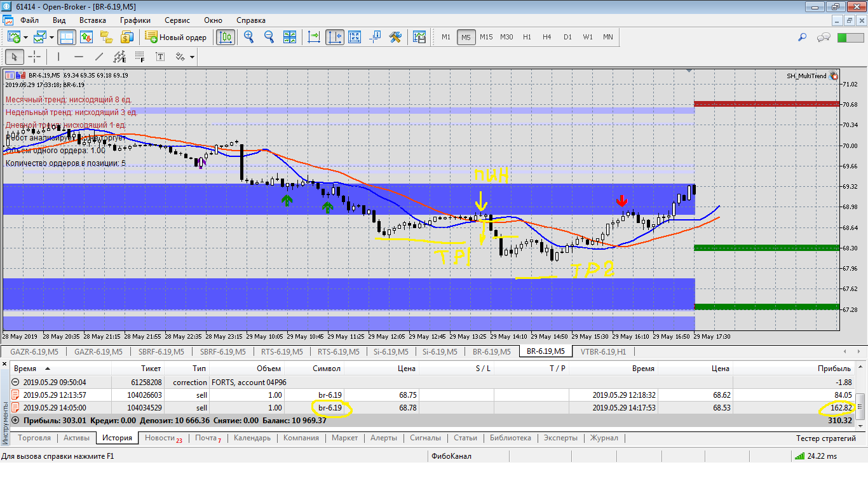The height and width of the screenshot is (488, 868).
Task: Create a new chart window
Action: point(13,37)
